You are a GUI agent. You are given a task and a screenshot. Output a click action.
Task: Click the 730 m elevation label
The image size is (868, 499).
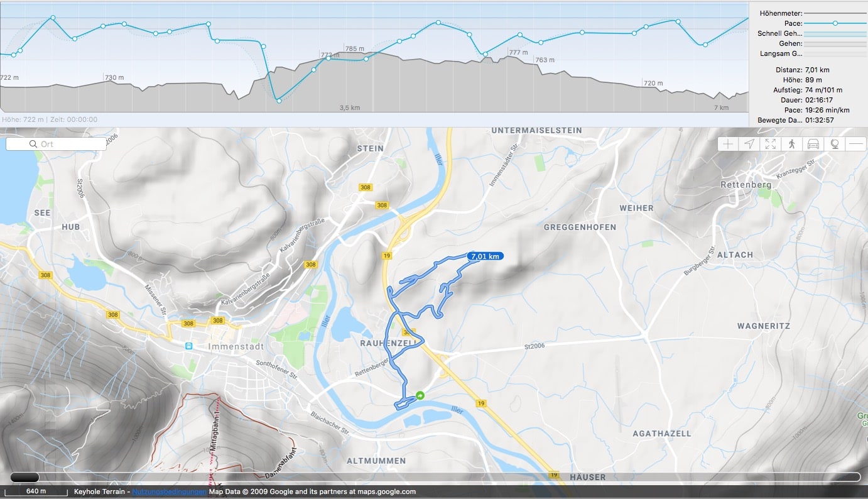[114, 78]
